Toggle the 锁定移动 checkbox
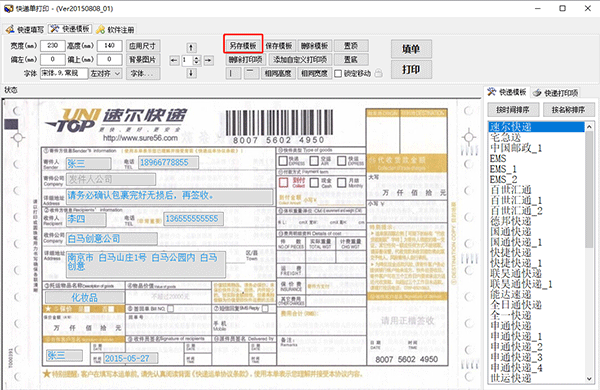Viewport: 600px width, 390px height. (338, 73)
